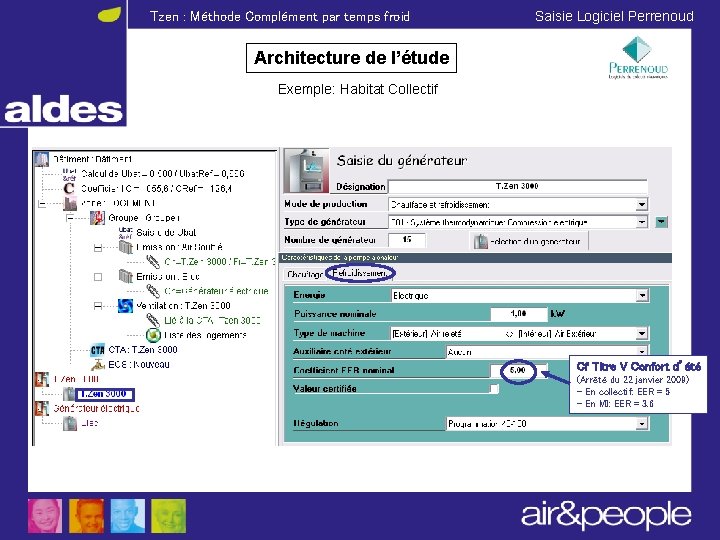Tick the Valeur certifiée checkbox

pyautogui.click(x=494, y=389)
